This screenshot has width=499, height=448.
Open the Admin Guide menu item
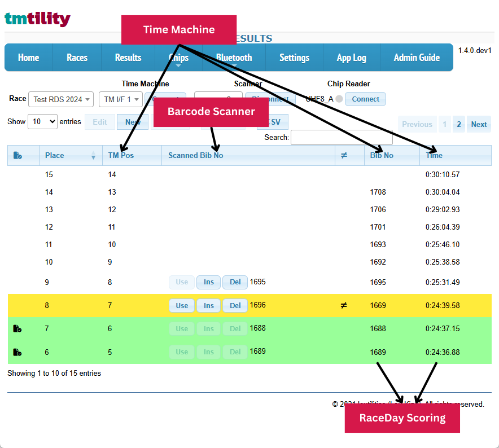pos(417,58)
